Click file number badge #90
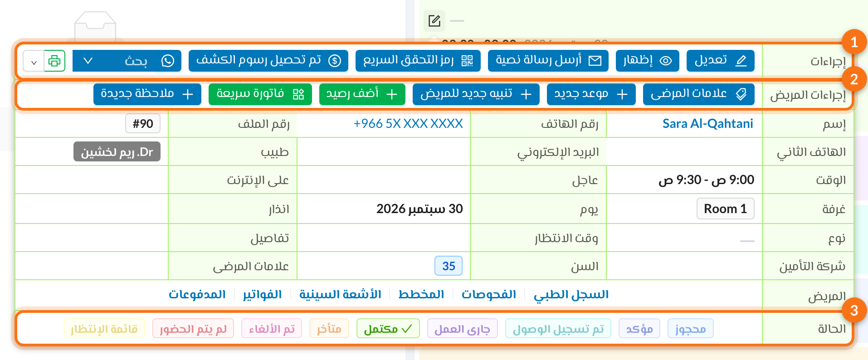Image resolution: width=868 pixels, height=360 pixels. click(143, 123)
